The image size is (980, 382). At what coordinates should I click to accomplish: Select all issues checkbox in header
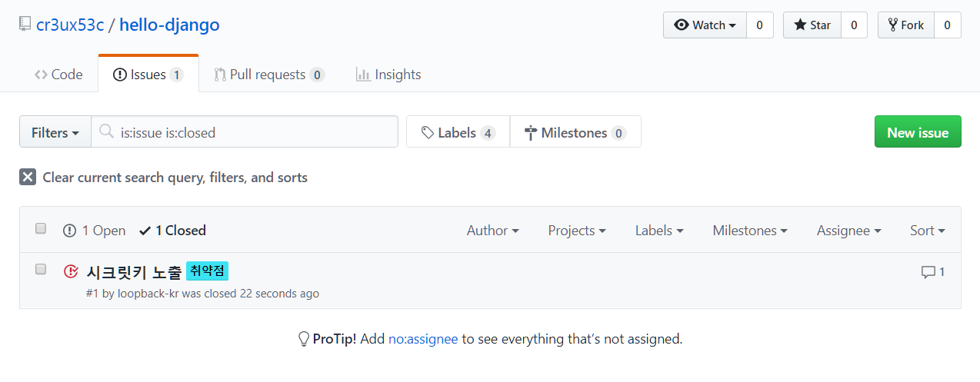[41, 228]
